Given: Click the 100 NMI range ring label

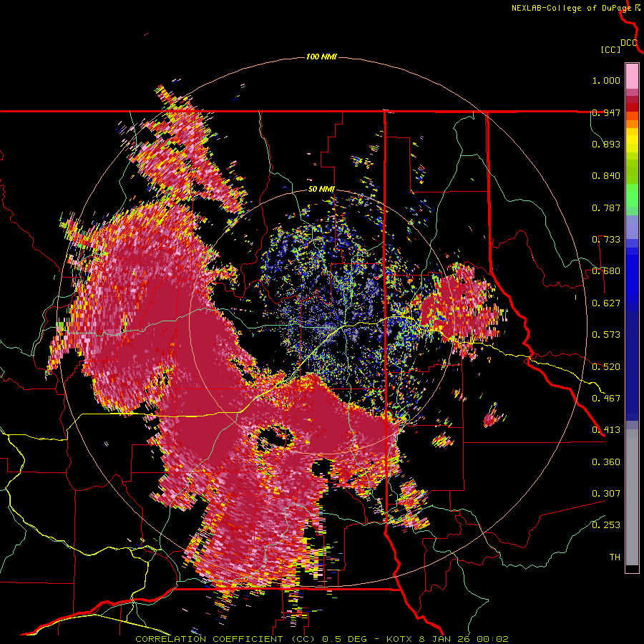Looking at the screenshot, I should point(321,57).
